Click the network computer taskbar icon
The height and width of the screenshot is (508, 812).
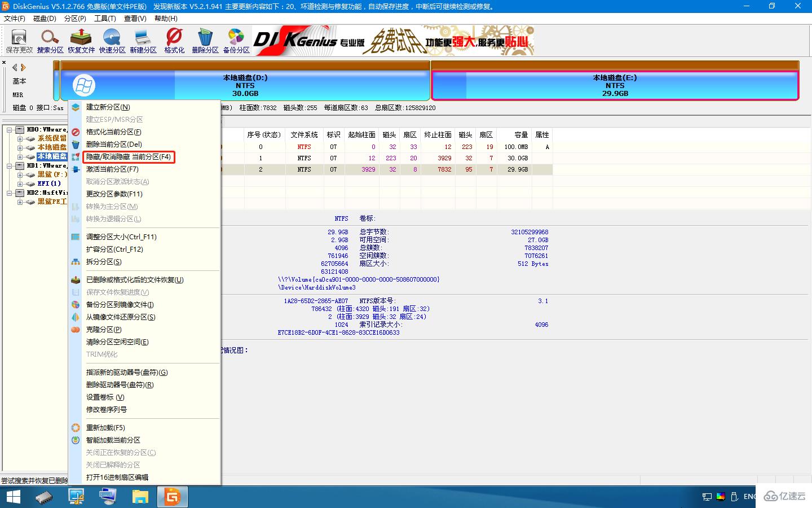pos(76,497)
